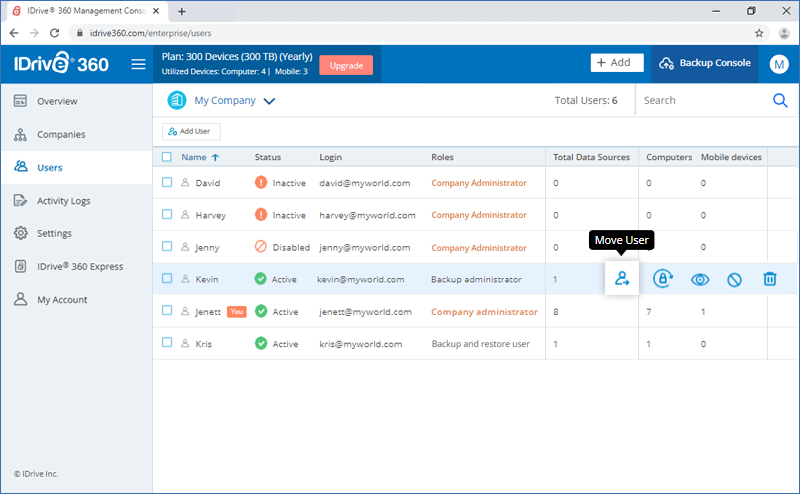Viewport: 800px width, 494px height.
Task: Click jenett@myworld.com login
Action: (x=365, y=312)
